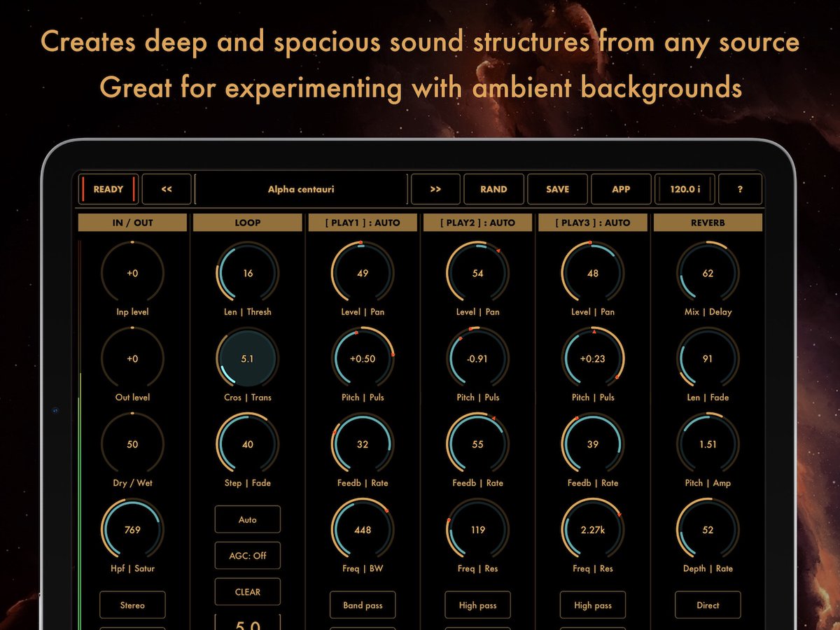Screen dimensions: 840x630
Task: Adjust the Dry / Wet knob
Action: 132,444
